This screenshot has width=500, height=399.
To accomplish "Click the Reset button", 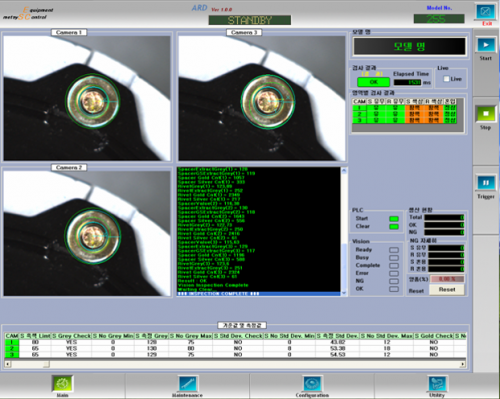I will [447, 290].
